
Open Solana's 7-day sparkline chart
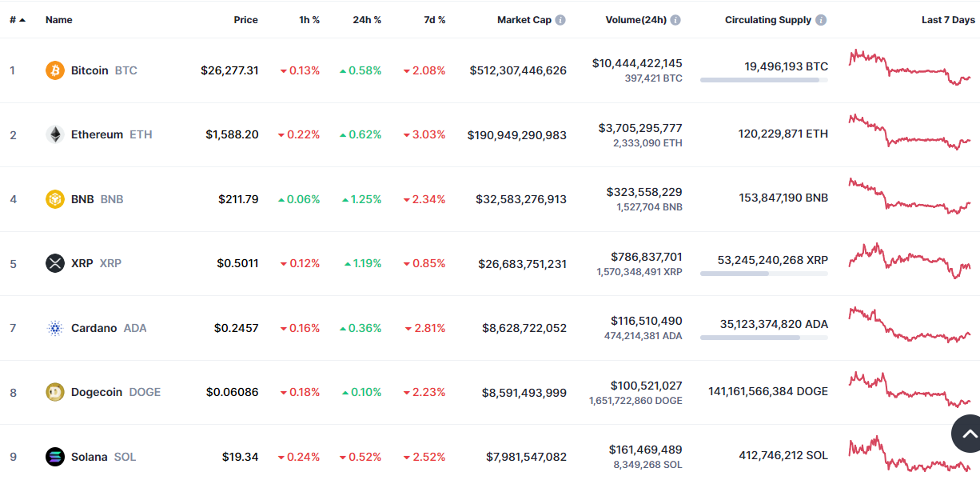pos(910,454)
